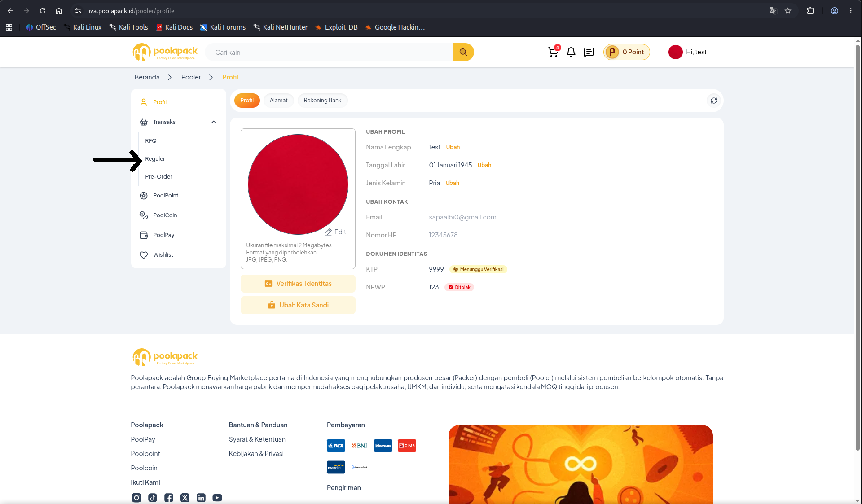
Task: Open the chat messages icon
Action: tap(589, 52)
